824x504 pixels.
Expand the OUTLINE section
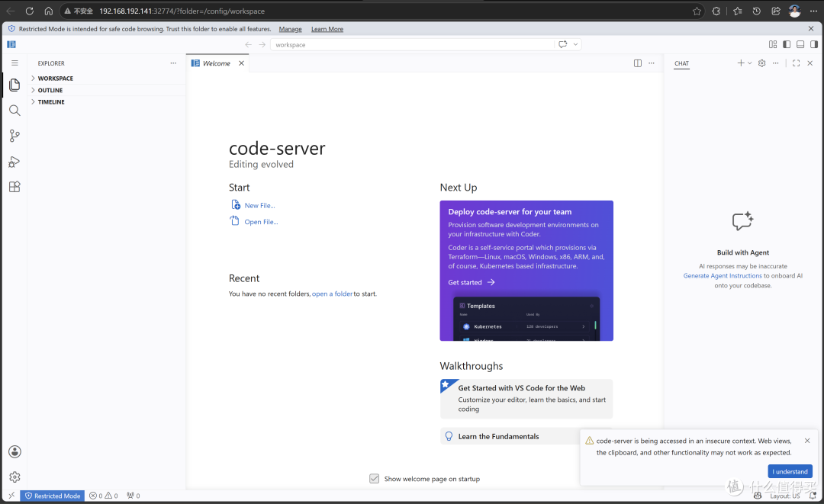coord(107,90)
